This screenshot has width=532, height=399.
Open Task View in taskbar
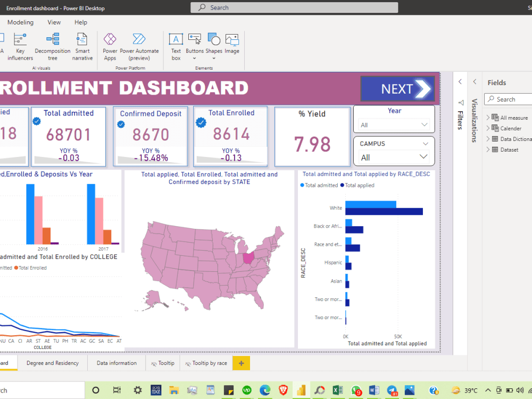(117, 390)
